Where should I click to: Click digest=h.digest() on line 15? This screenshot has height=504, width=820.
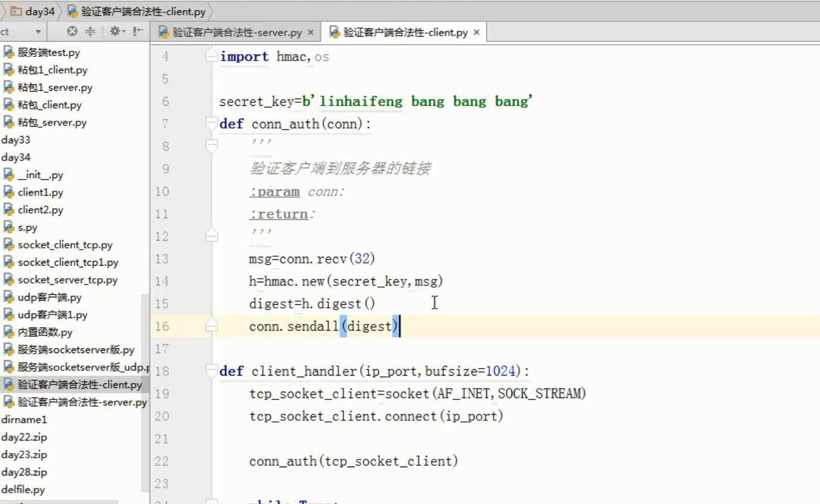coord(312,304)
